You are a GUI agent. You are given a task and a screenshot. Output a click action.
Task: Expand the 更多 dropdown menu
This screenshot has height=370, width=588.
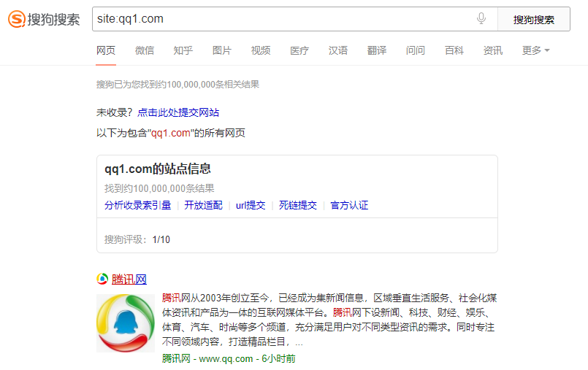(x=535, y=50)
